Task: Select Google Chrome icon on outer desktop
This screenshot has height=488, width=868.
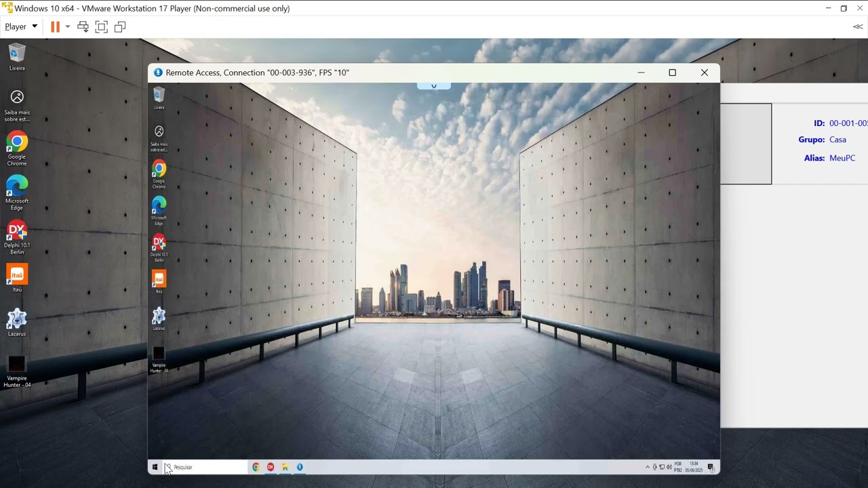Action: 17,148
